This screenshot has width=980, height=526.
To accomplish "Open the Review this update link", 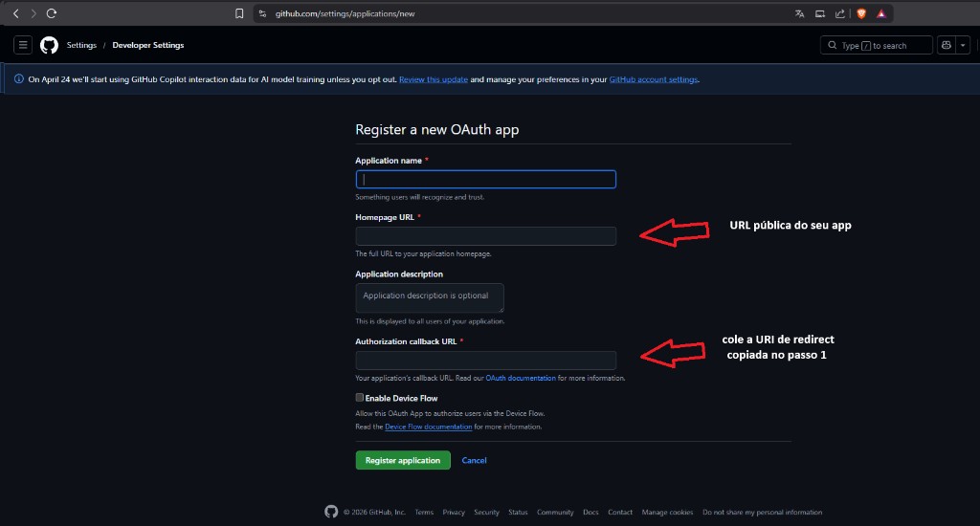I will click(x=434, y=79).
